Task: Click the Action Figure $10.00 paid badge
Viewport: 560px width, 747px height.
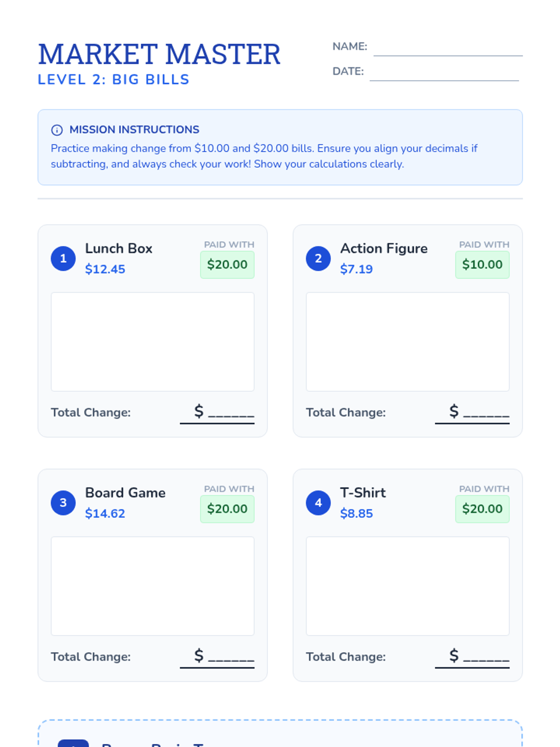Action: point(482,265)
